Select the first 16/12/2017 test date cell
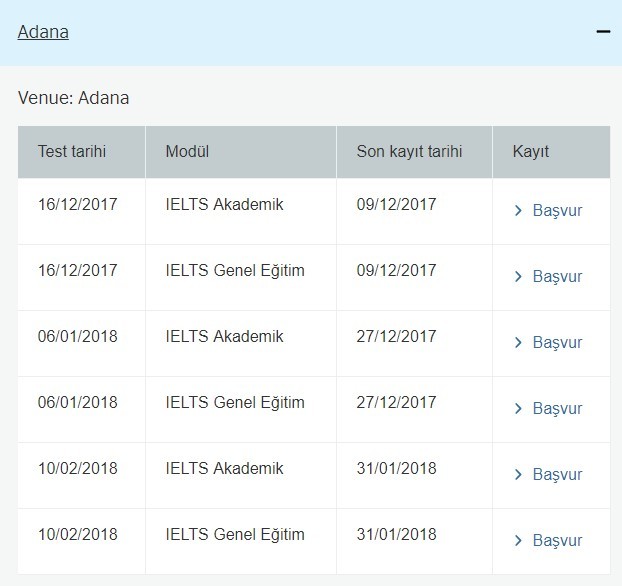The width and height of the screenshot is (622, 586). coord(78,205)
